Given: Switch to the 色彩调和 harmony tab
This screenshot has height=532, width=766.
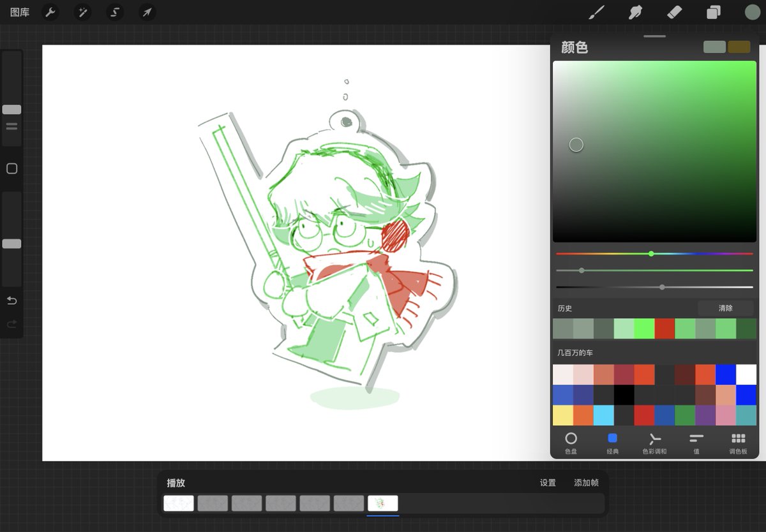Looking at the screenshot, I should point(654,443).
